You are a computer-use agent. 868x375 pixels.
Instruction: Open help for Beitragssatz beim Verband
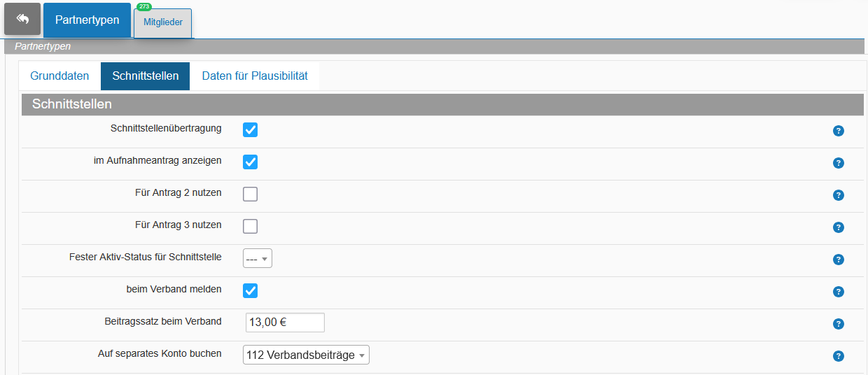pos(839,324)
